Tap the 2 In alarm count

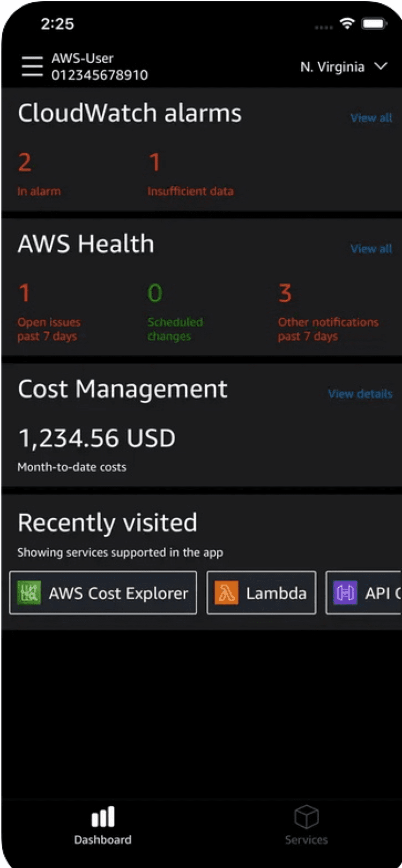click(x=25, y=162)
